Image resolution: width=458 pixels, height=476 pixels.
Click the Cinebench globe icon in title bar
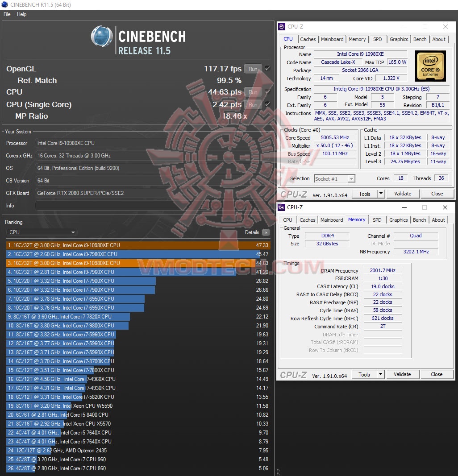tap(4, 4)
